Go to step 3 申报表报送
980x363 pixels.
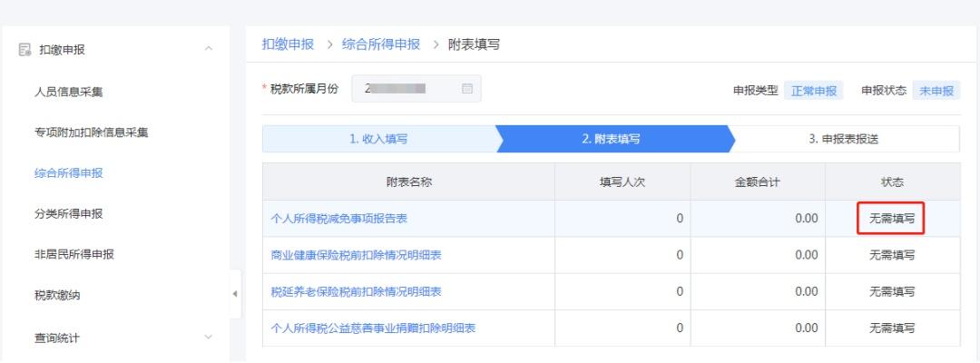click(843, 139)
